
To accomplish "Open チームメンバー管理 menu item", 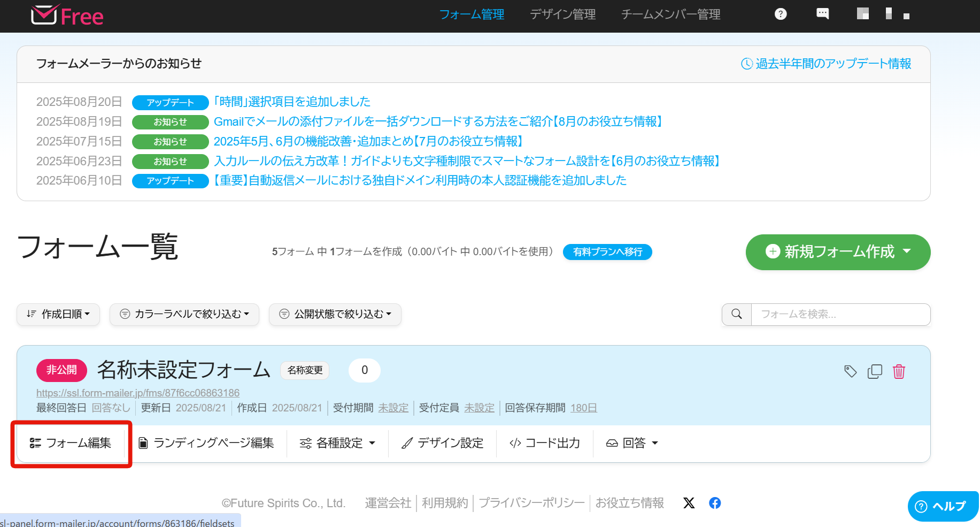I will 670,14.
